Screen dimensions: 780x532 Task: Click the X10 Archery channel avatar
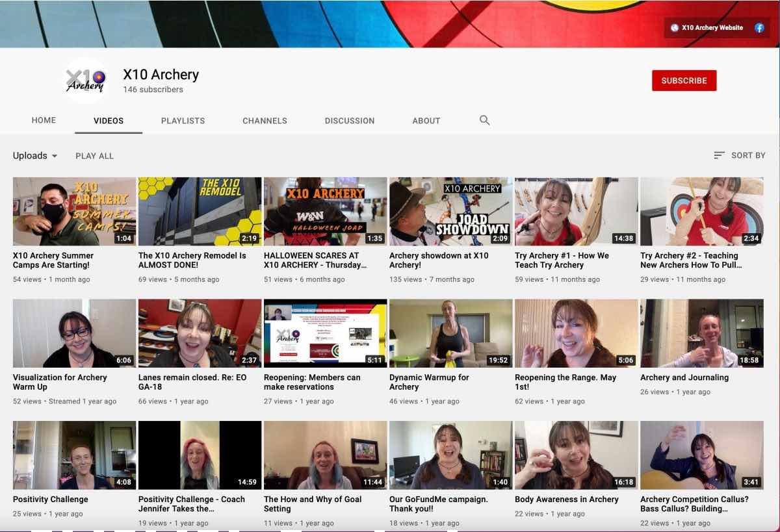85,81
